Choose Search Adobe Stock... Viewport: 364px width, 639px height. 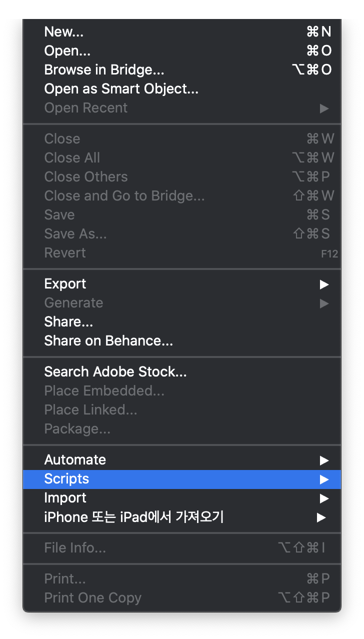[x=115, y=371]
